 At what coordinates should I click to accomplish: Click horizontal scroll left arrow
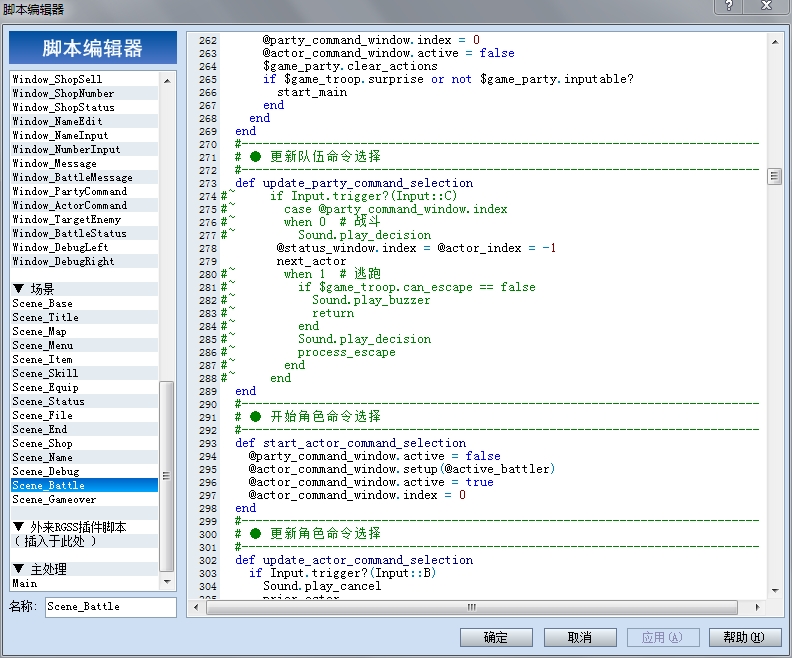(196, 607)
